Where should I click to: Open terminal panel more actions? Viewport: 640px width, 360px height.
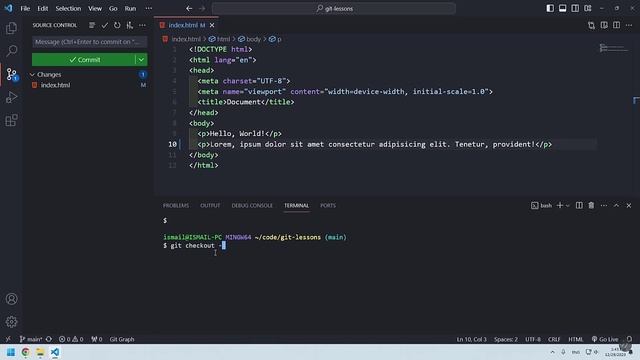click(x=604, y=206)
